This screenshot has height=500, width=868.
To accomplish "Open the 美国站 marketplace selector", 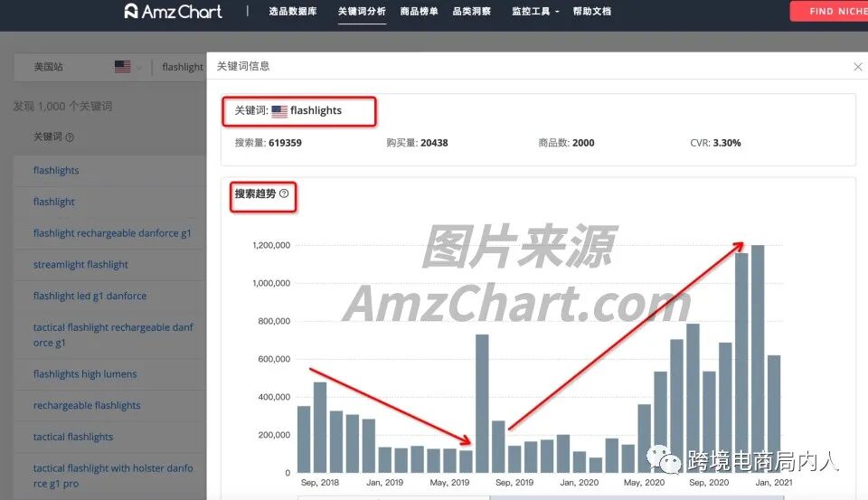I will point(80,67).
